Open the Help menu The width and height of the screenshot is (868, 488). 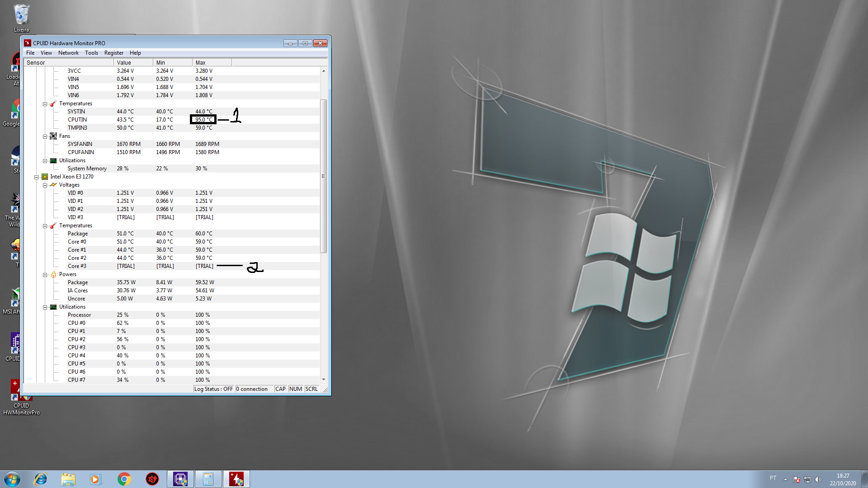[x=135, y=53]
